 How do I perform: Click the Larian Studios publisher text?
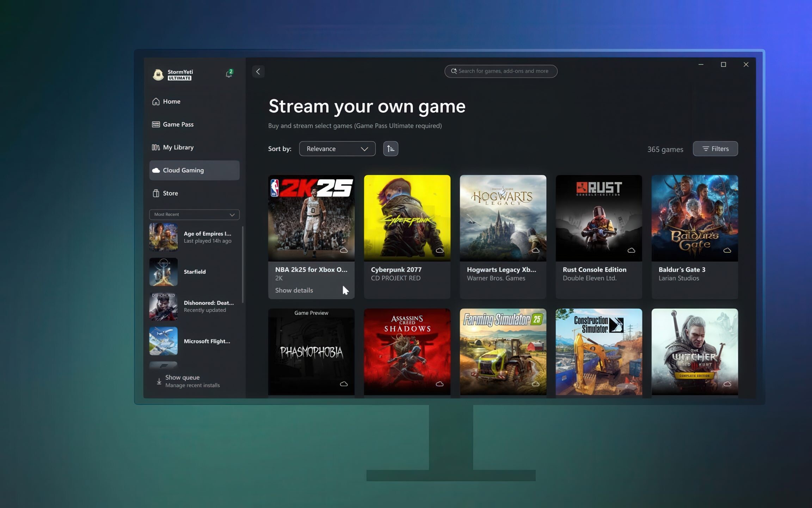[679, 278]
